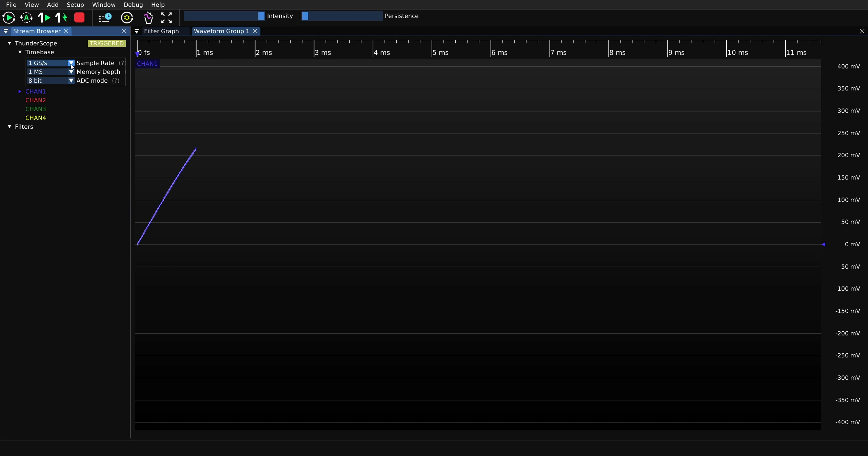This screenshot has height=456, width=868.
Task: Open the Memory Depth dropdown showing 1 MS
Action: point(51,72)
